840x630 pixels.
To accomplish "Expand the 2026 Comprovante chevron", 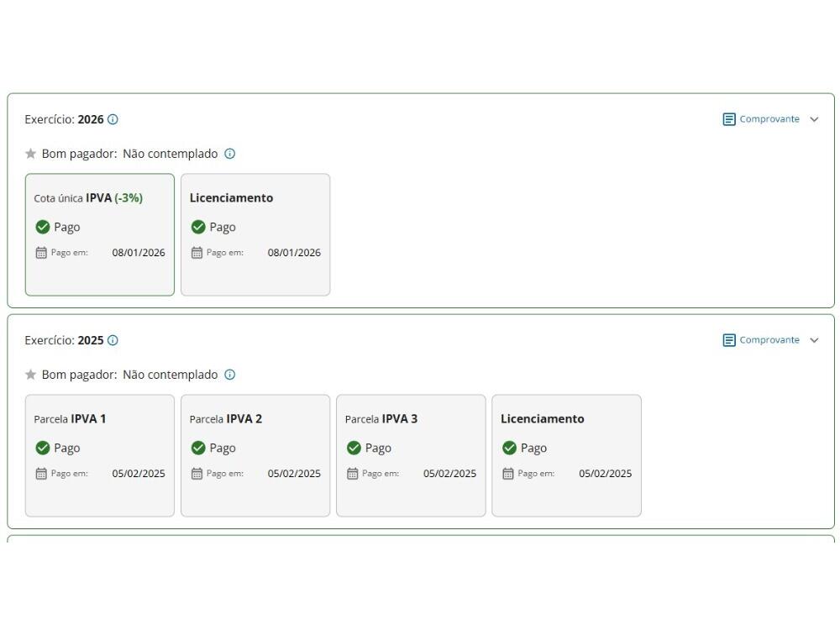I will 814,119.
